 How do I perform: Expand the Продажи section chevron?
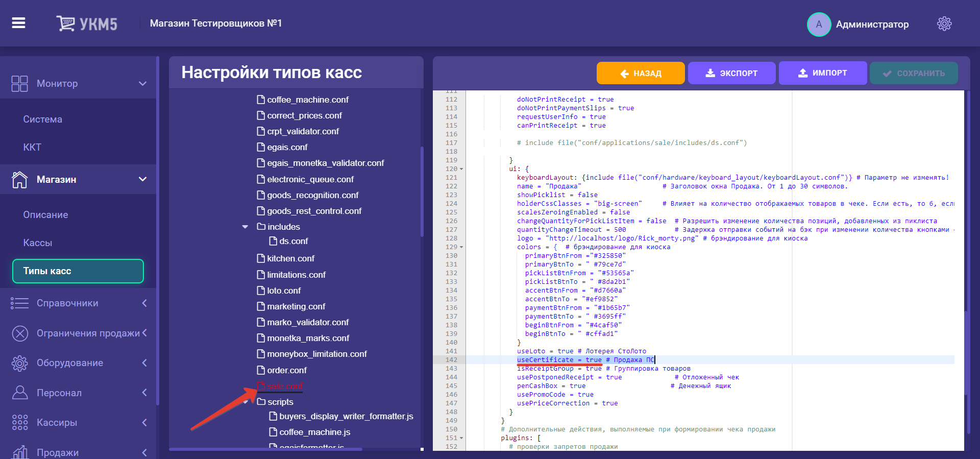[x=144, y=452]
